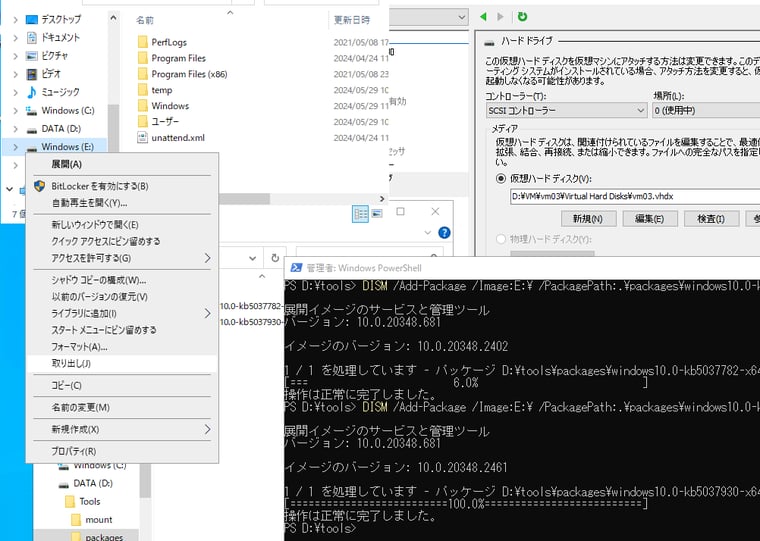Viewport: 760px width, 541px height.
Task: Click the PowerShell window title icon
Action: coord(296,268)
